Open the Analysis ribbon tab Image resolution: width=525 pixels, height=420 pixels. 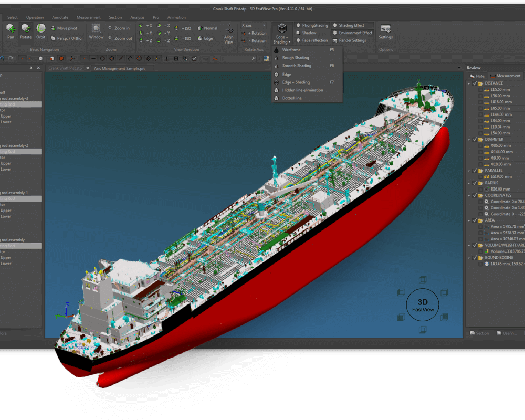pos(137,17)
